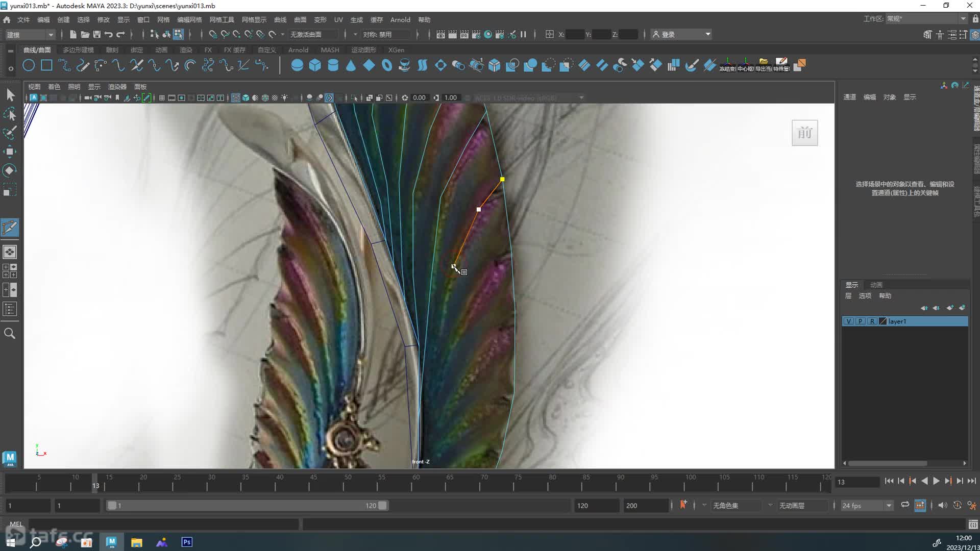Image resolution: width=980 pixels, height=551 pixels.
Task: Switch to the 多边形建模 shelf tab
Action: click(78, 50)
